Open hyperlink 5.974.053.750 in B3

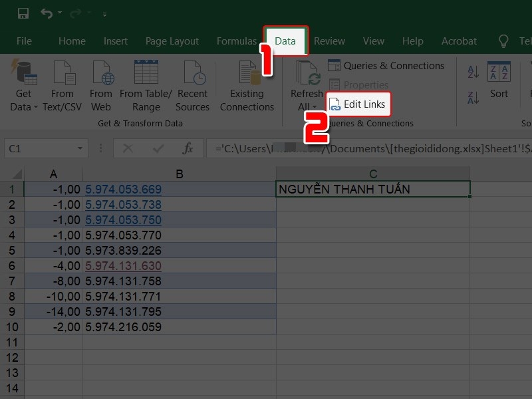tap(123, 220)
